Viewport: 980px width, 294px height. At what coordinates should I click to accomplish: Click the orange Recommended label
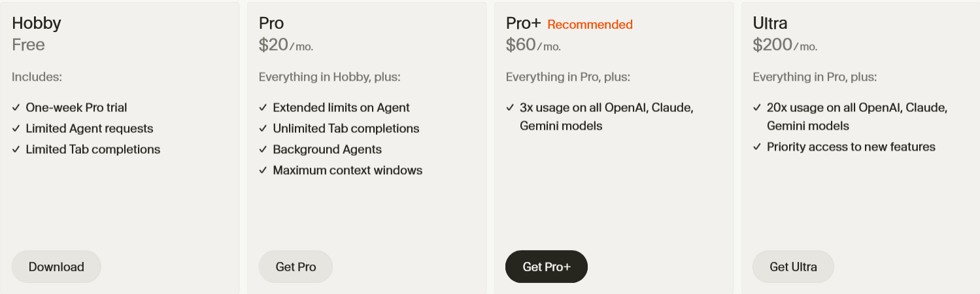click(x=590, y=25)
